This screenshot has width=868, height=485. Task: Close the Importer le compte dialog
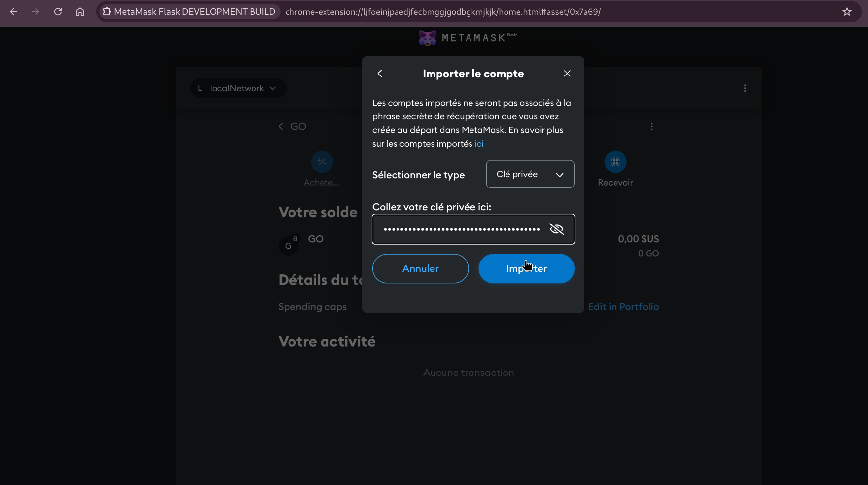(x=567, y=74)
